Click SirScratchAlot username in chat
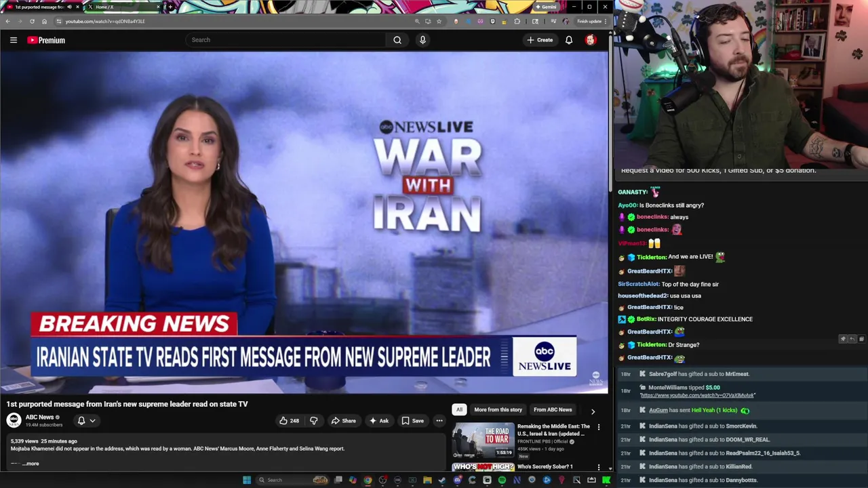The width and height of the screenshot is (868, 488). pyautogui.click(x=638, y=284)
